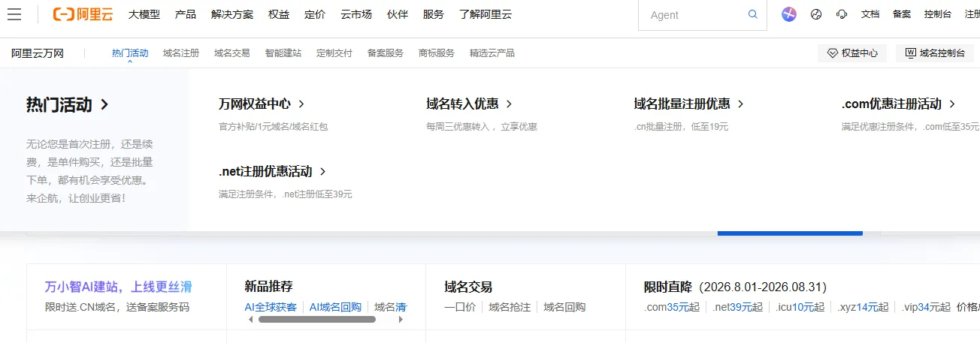Open the 定价 top menu
The width and height of the screenshot is (980, 343).
coord(315,14)
